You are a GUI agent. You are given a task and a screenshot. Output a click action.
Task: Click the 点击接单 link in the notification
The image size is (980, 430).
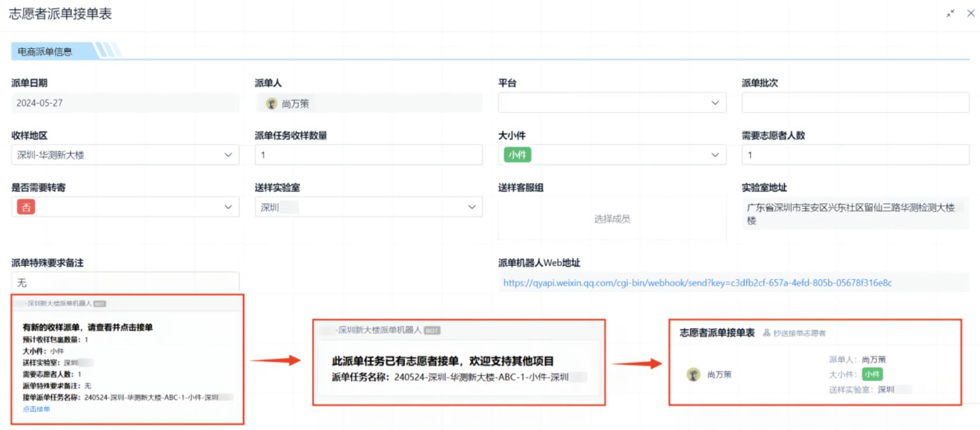point(36,409)
